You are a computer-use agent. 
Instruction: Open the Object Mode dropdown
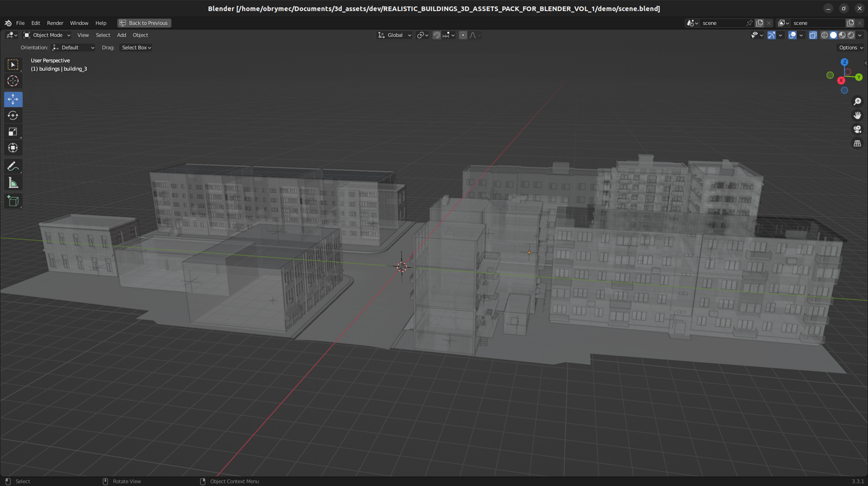(47, 35)
